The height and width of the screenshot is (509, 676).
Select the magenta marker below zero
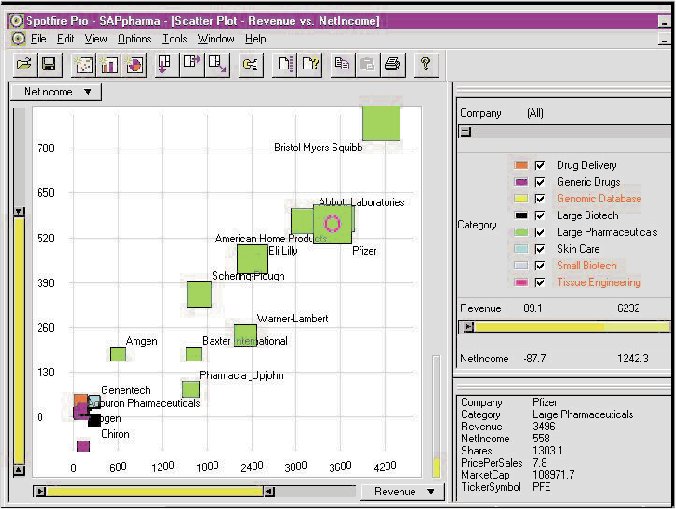(83, 446)
